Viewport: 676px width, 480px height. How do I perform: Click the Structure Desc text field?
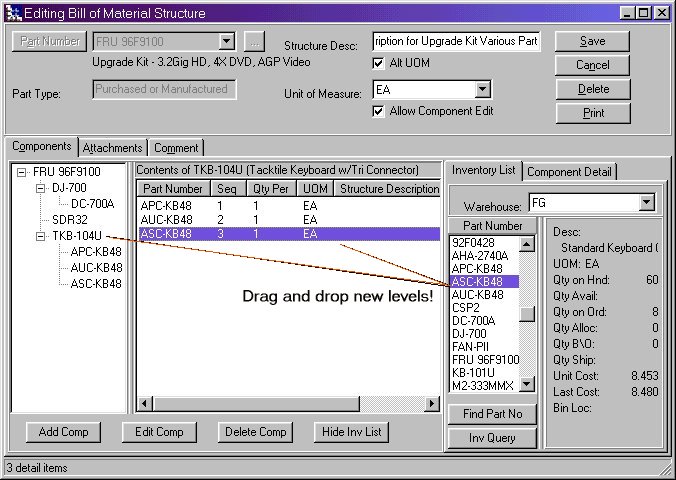[x=456, y=42]
